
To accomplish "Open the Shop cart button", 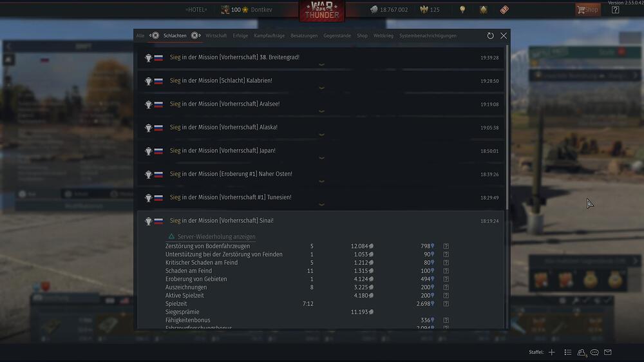I will point(588,10).
